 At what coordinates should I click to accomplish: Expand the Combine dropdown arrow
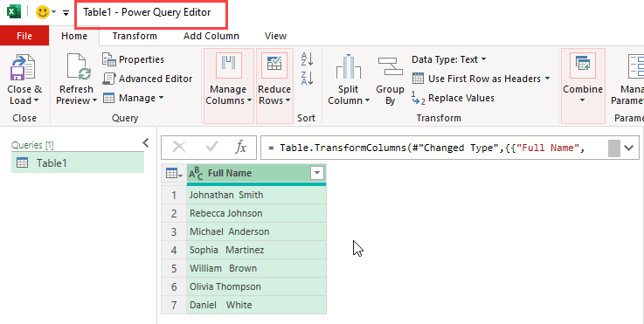[582, 100]
